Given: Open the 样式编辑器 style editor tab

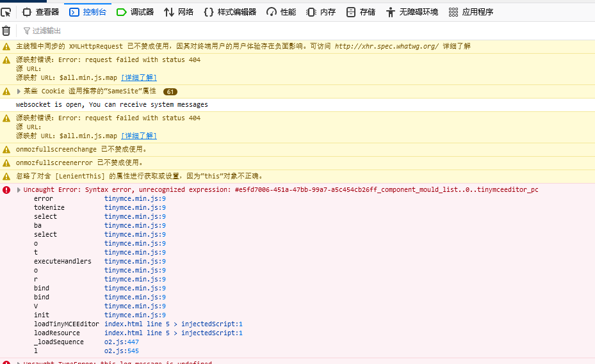Looking at the screenshot, I should pyautogui.click(x=230, y=12).
